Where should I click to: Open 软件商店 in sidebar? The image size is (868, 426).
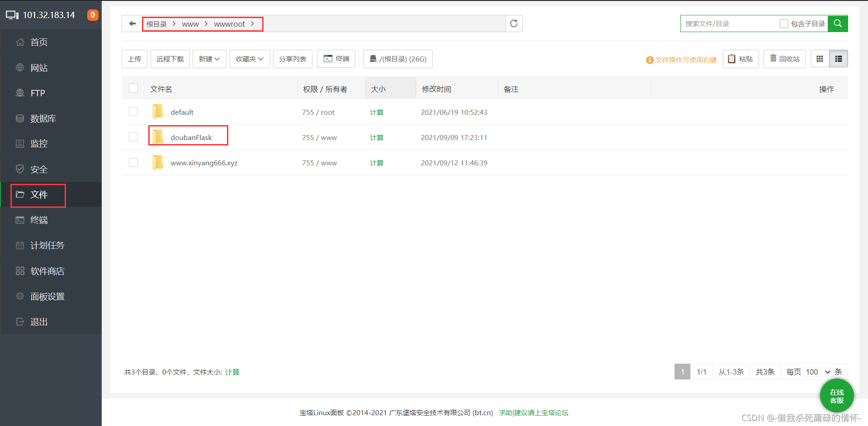[51, 271]
